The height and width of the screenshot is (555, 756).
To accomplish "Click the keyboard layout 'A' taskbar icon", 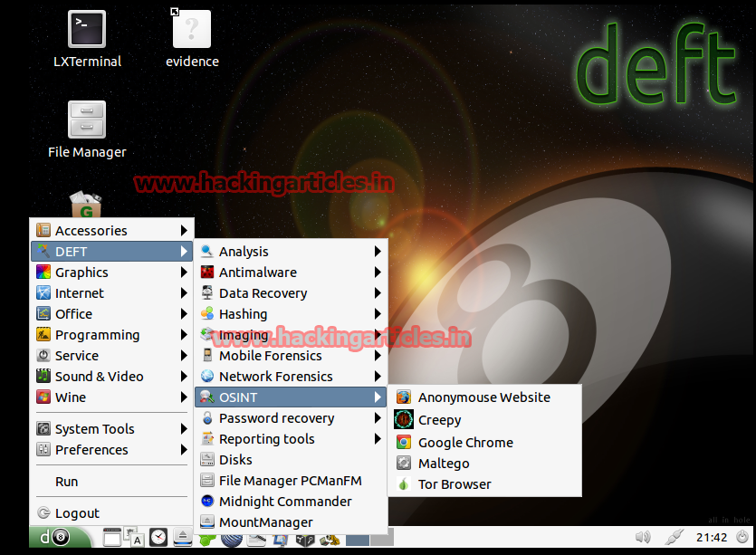I will pos(135,537).
